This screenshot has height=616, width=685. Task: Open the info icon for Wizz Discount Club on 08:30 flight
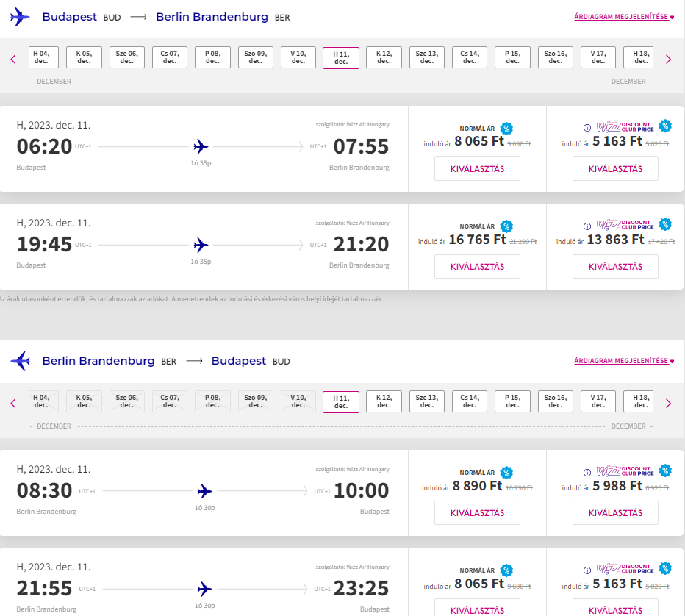coord(587,472)
